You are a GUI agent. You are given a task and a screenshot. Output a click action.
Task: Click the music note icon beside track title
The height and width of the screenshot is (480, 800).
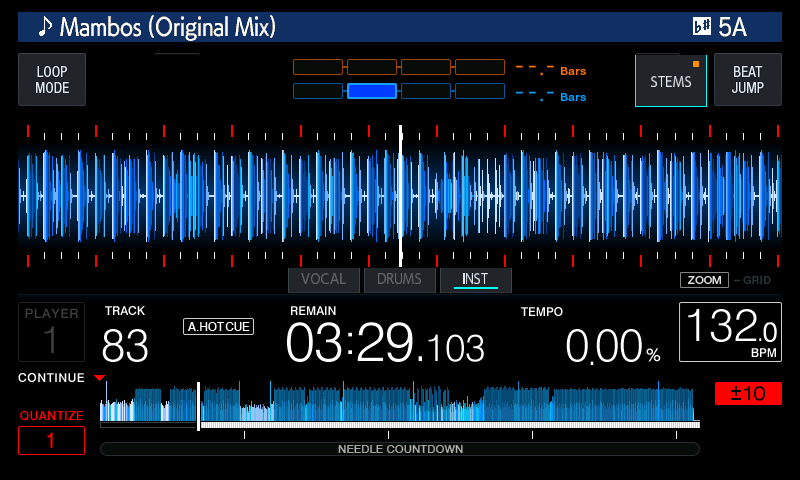pyautogui.click(x=45, y=27)
